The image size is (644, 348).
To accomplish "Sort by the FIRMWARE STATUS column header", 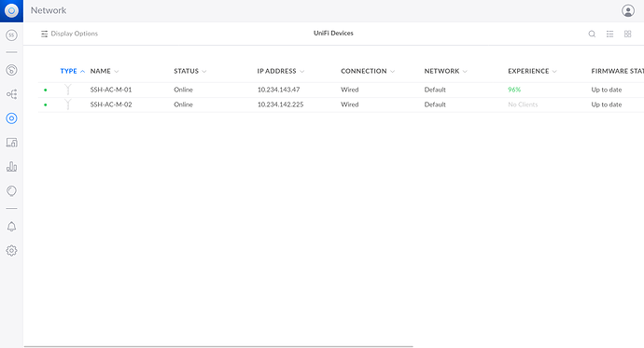I will click(617, 72).
